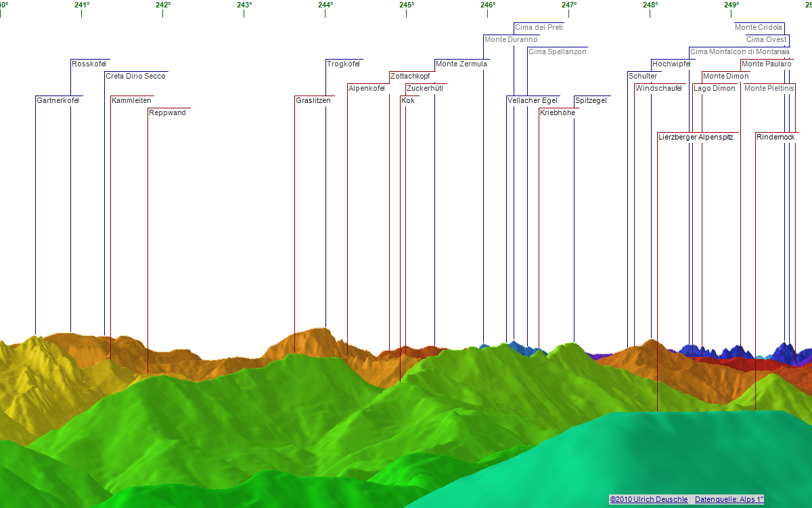Open the ©2010 Ulrich Deuschle link
812x508 pixels.
(648, 499)
